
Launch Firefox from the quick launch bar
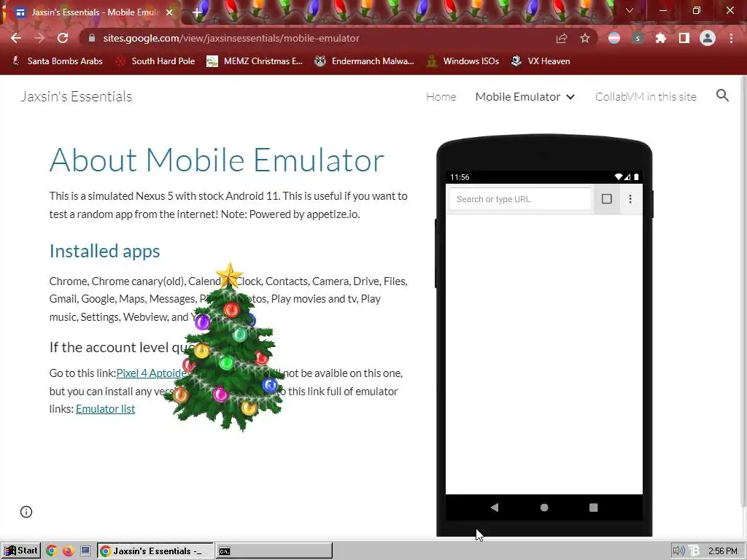69,551
